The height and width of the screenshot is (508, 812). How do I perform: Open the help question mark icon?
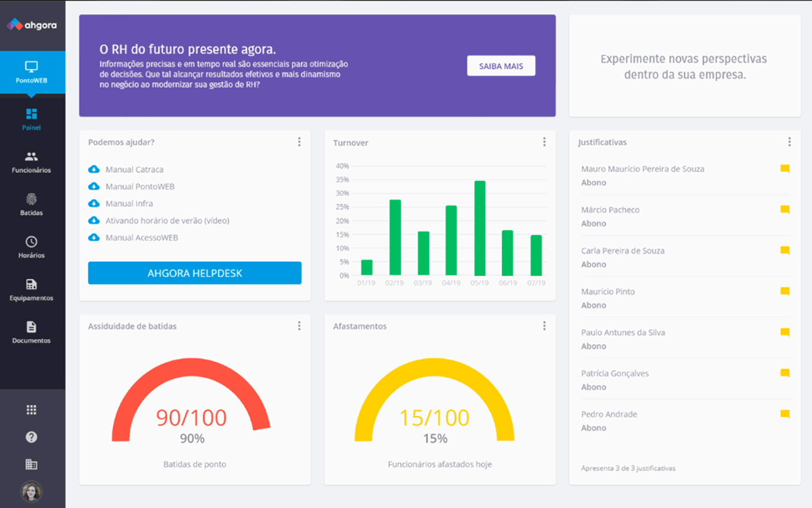click(x=32, y=437)
